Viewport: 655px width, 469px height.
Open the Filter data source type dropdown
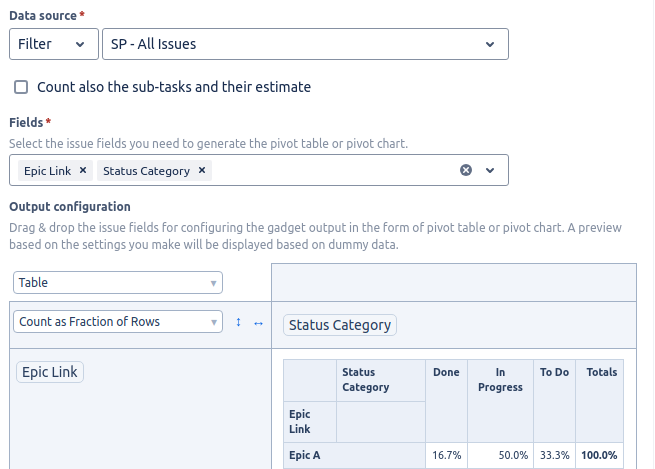click(x=52, y=44)
